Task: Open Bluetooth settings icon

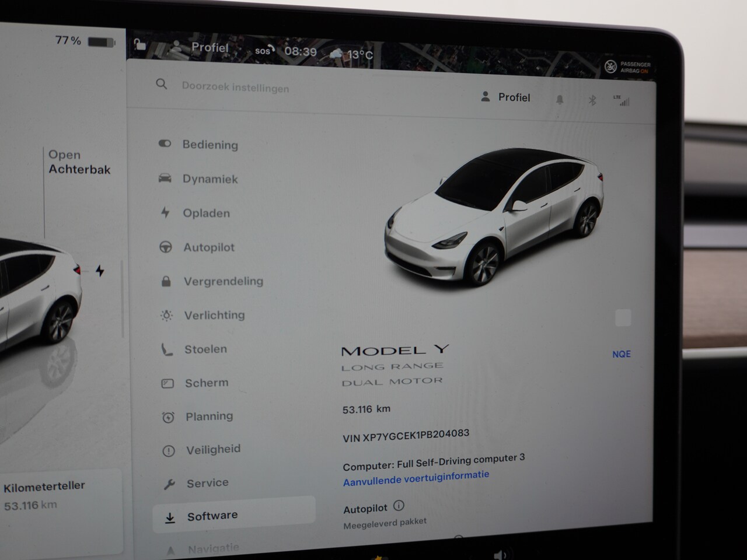Action: [592, 100]
